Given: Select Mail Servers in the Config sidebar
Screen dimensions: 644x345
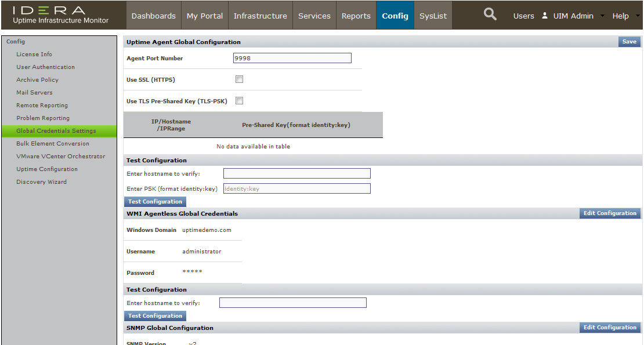Looking at the screenshot, I should click(34, 93).
